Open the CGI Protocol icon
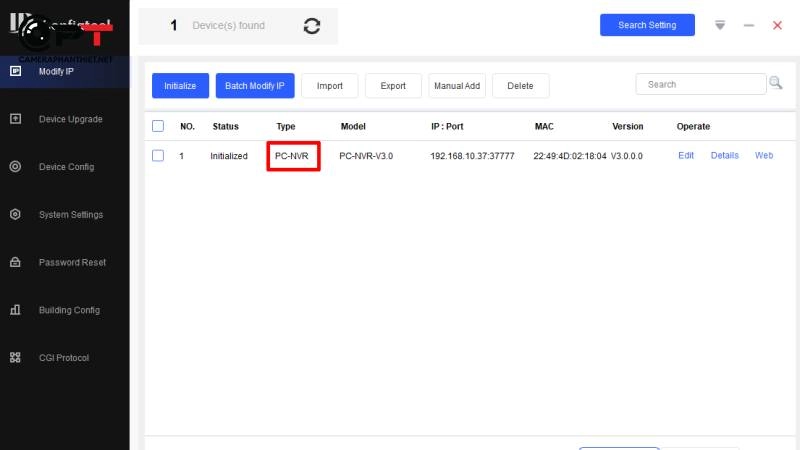The width and height of the screenshot is (800, 450). (x=15, y=358)
